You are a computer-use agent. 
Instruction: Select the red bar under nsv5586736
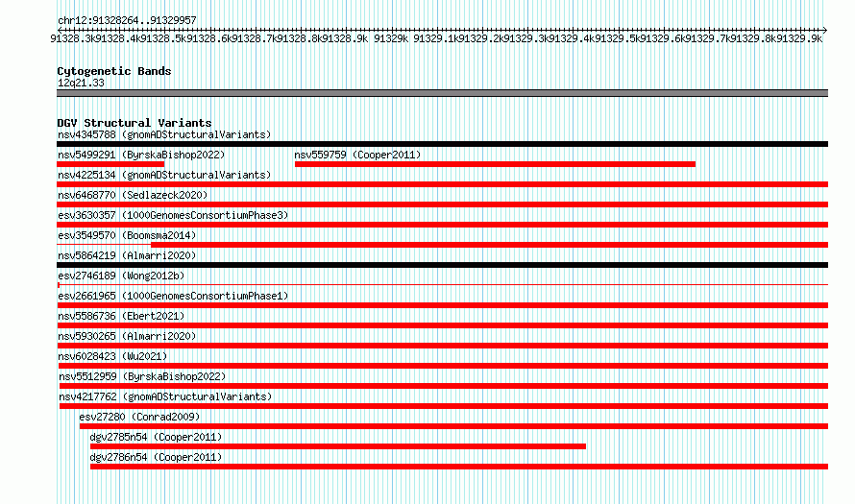(442, 325)
